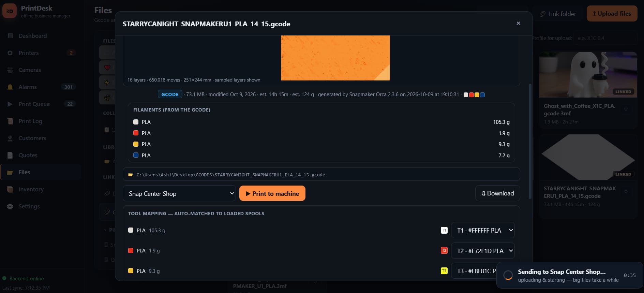The height and width of the screenshot is (293, 644).
Task: Click the dialog vertical scrollbar
Action: tap(530, 142)
